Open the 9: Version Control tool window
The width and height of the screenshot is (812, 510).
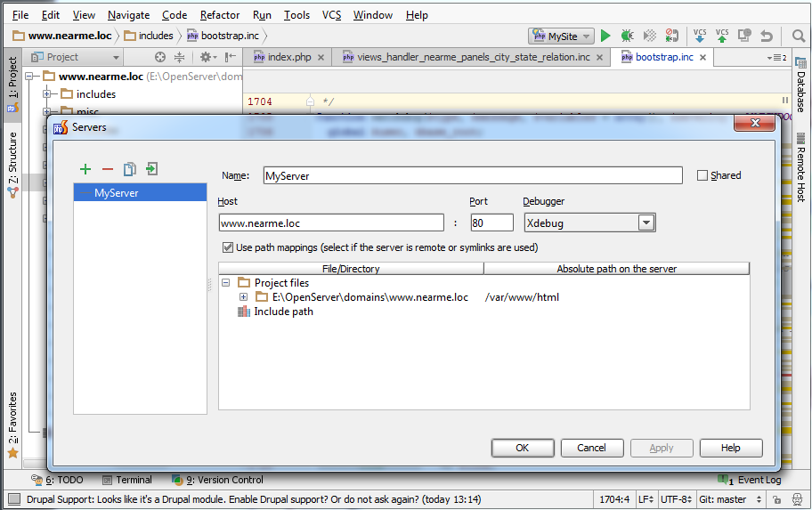coord(217,480)
